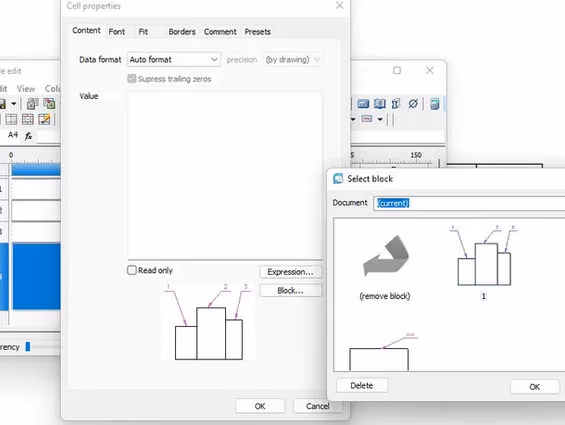Switch to the Presets tab
This screenshot has width=565, height=425.
click(x=257, y=32)
